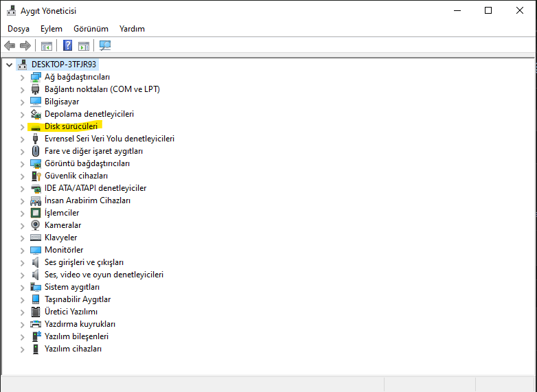Screen dimensions: 537x392
Task: Click the Yazdırma kuyrukları printer icon
Action: (36, 324)
